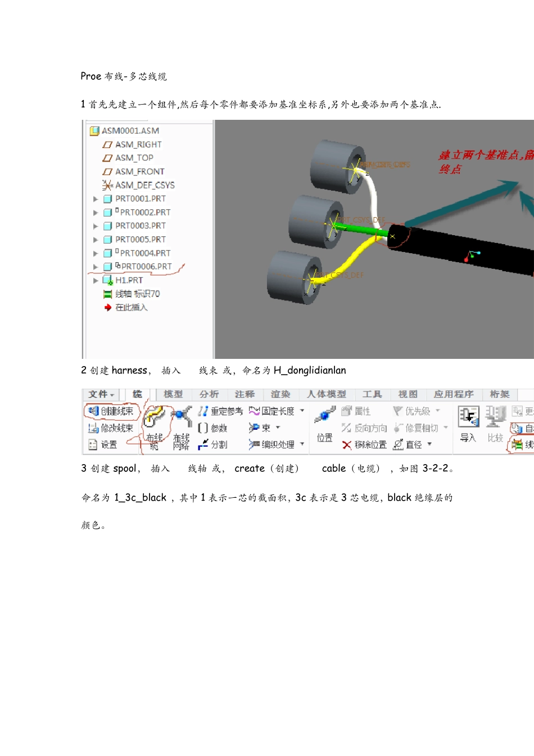Switch to the 缆 (Cabling) tab

(137, 394)
